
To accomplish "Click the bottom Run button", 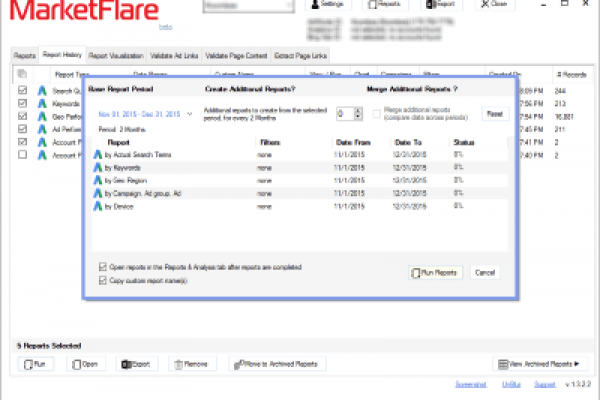I will [35, 364].
